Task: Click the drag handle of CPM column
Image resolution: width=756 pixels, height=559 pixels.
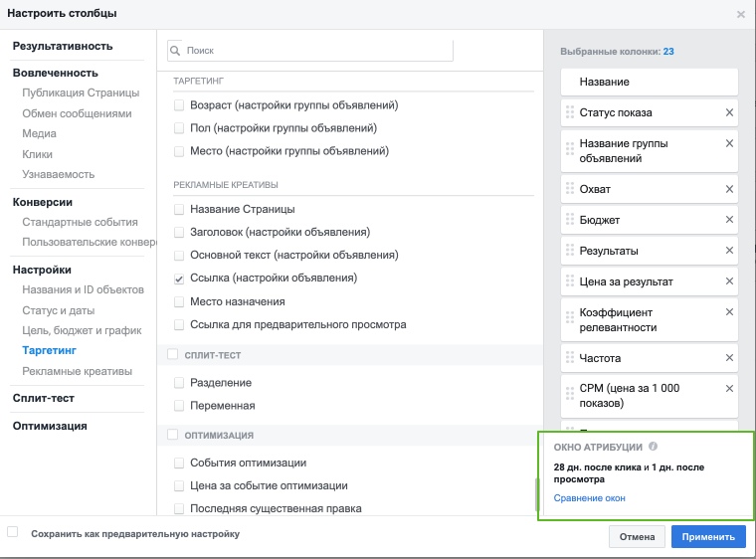Action: click(570, 394)
